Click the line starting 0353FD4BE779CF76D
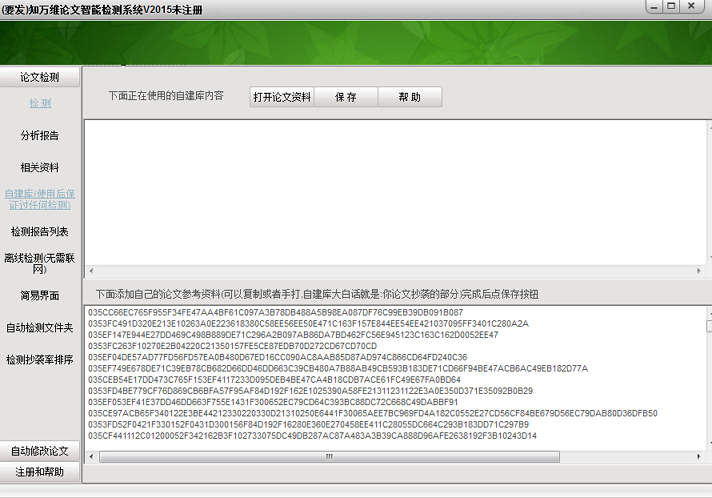Screen dimensions: 712x498 click(310, 391)
